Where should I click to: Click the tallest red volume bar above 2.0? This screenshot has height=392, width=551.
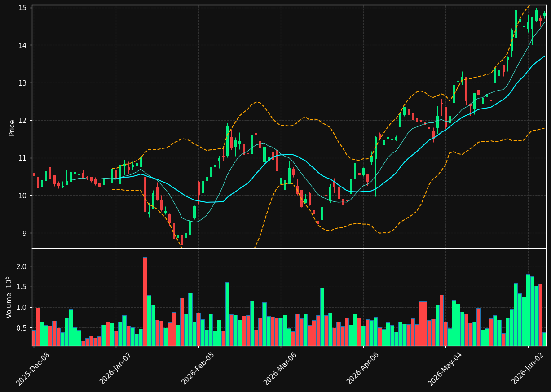pos(145,301)
